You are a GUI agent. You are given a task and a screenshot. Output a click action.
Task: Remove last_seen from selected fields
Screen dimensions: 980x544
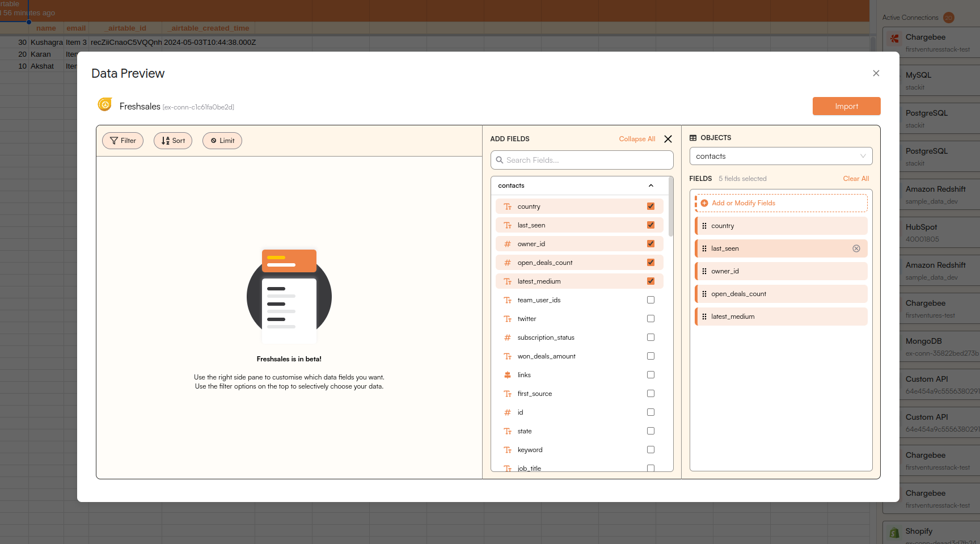856,248
